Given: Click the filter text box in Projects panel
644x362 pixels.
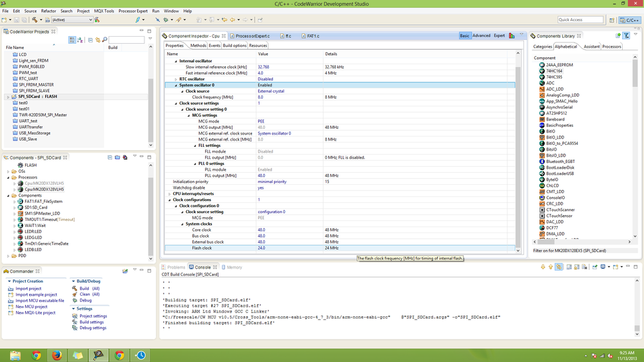Looking at the screenshot, I should point(126,40).
